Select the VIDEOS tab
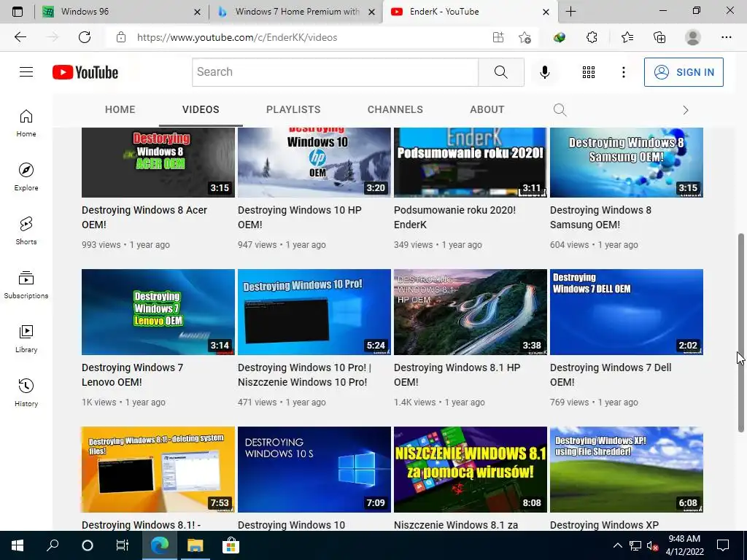This screenshot has height=560, width=747. 201,109
